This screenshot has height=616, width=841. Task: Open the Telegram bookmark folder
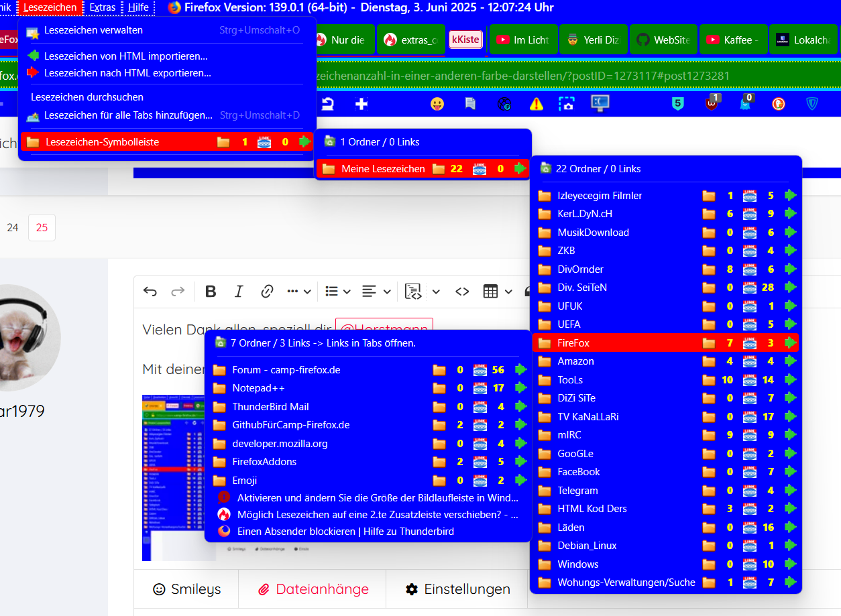click(666, 490)
